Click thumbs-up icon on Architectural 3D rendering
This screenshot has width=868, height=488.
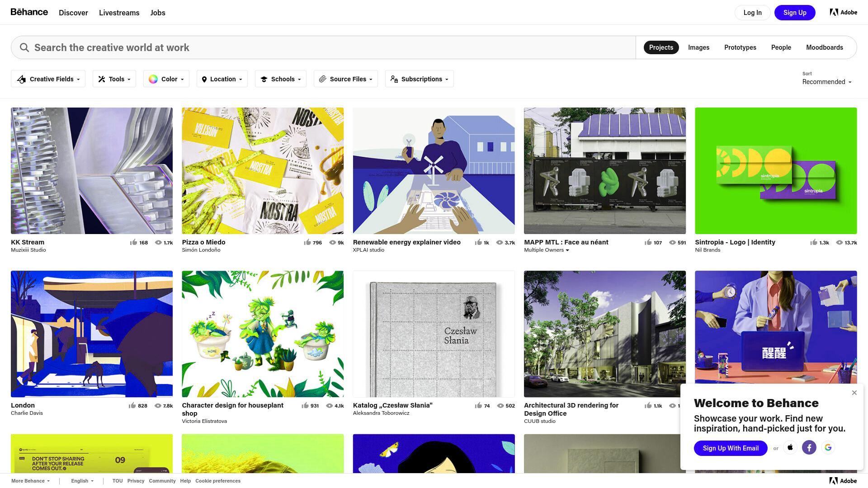click(648, 405)
